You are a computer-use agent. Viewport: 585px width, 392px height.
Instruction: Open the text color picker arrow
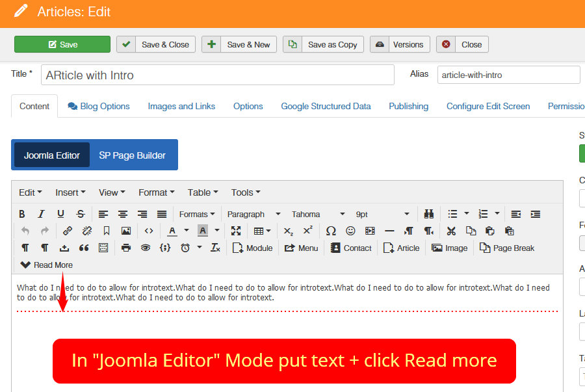187,231
